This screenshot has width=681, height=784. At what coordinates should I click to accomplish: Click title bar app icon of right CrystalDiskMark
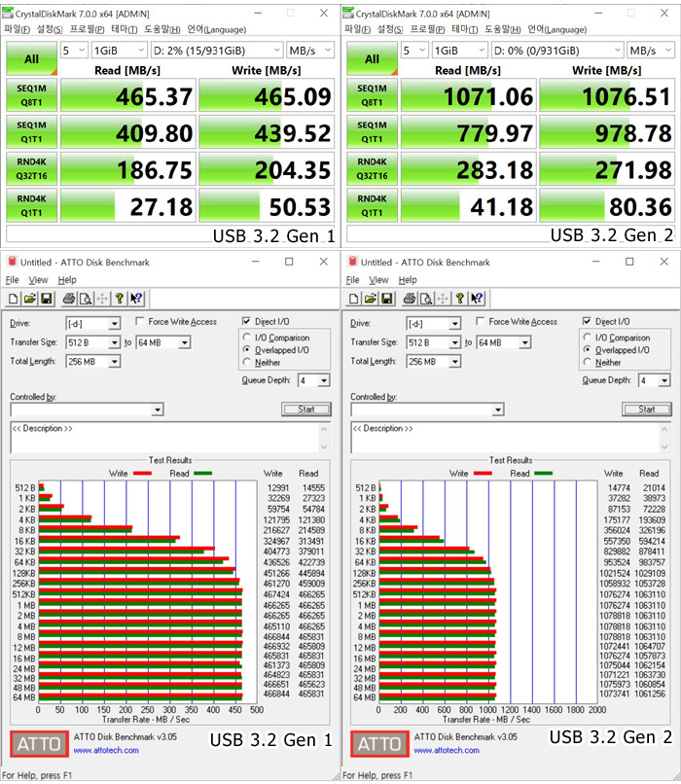point(348,13)
